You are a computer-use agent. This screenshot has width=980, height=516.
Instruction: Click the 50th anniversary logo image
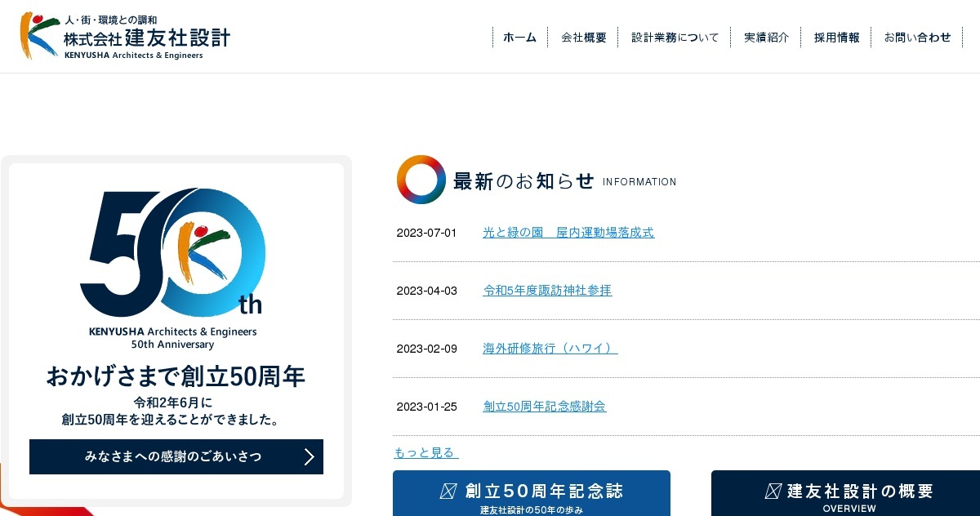[x=172, y=269]
